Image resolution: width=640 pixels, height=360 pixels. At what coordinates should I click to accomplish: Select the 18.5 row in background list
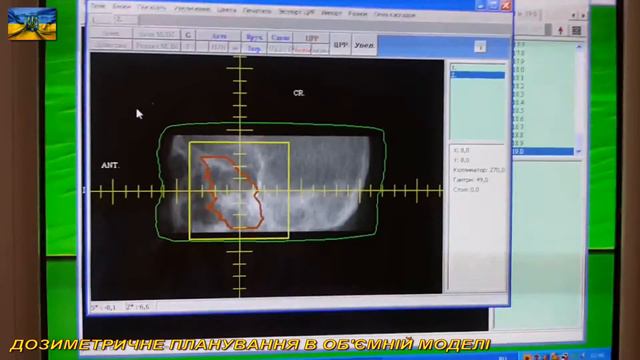pos(543,111)
